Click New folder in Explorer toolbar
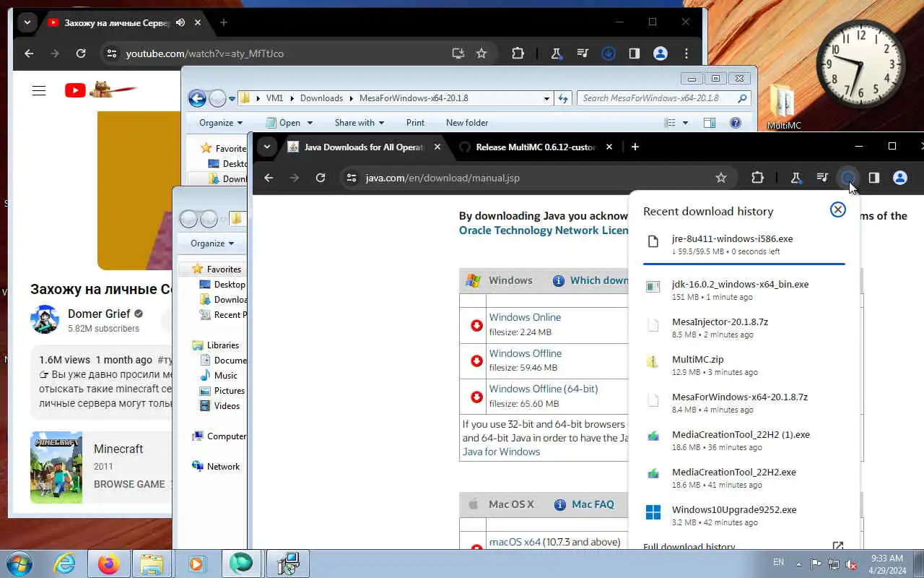 tap(467, 123)
